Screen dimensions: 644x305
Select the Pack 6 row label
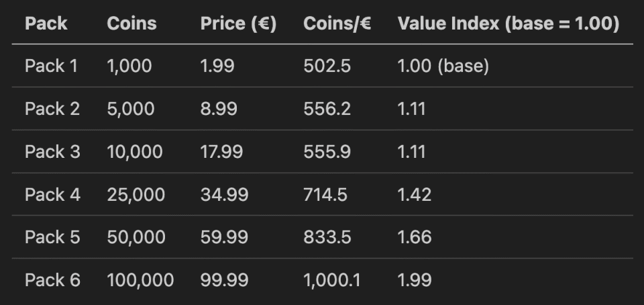(x=52, y=280)
